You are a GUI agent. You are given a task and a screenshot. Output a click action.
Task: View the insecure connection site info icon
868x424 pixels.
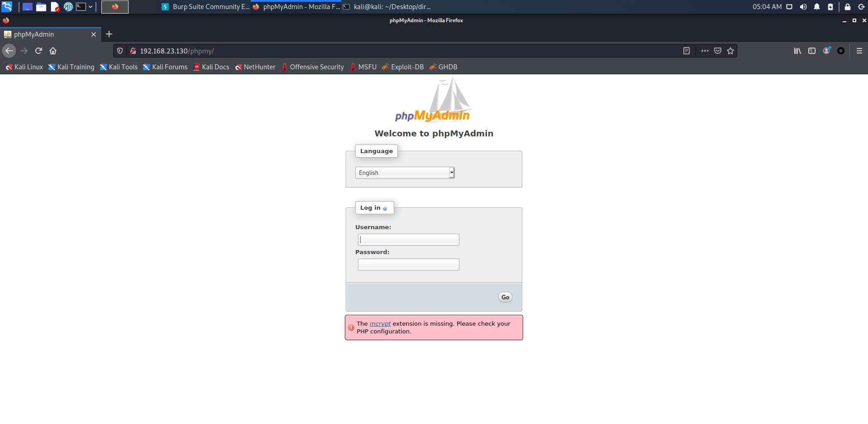[133, 51]
